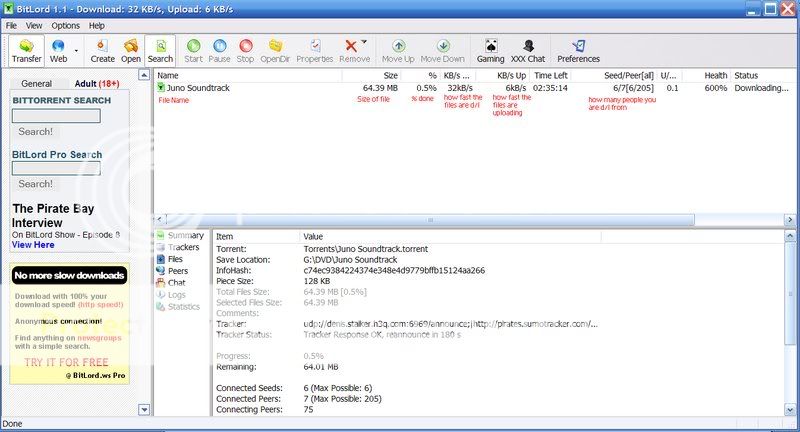Click sidebar scroll down arrow
The height and width of the screenshot is (432, 800).
point(144,410)
